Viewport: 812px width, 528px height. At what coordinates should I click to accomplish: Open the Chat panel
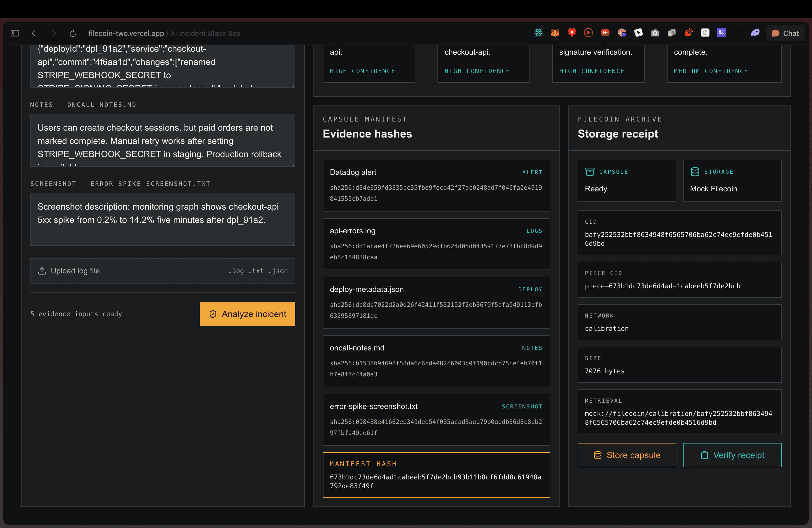pos(785,33)
